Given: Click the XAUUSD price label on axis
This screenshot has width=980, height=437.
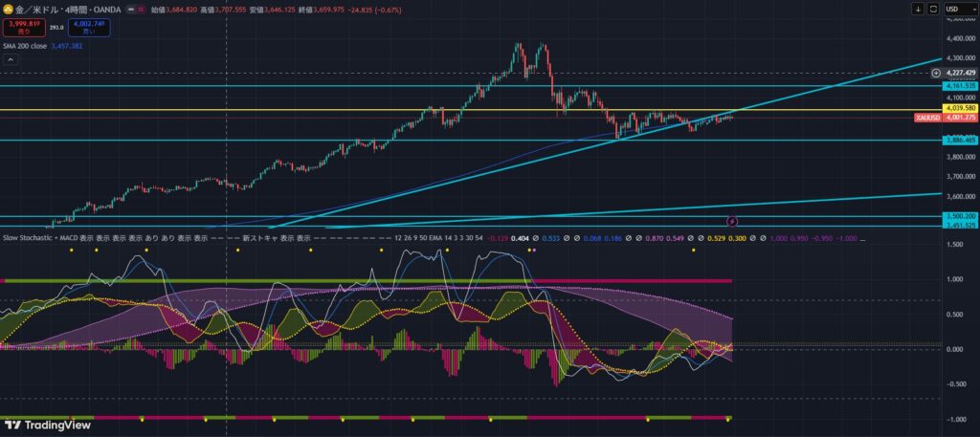Looking at the screenshot, I should 927,117.
